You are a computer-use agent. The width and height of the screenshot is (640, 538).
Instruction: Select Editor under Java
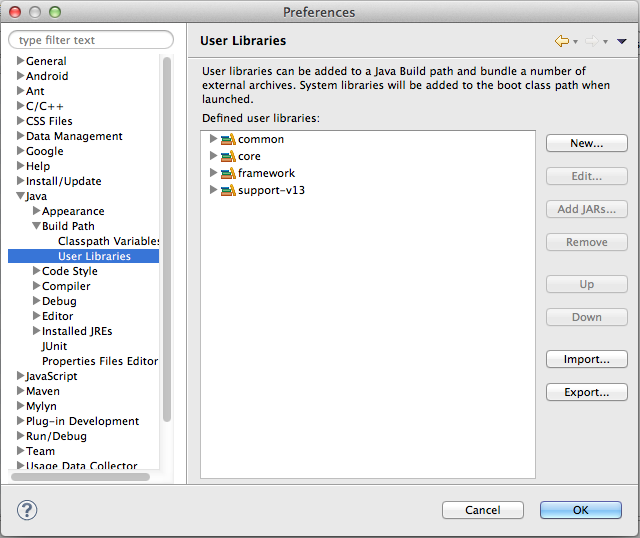[58, 316]
